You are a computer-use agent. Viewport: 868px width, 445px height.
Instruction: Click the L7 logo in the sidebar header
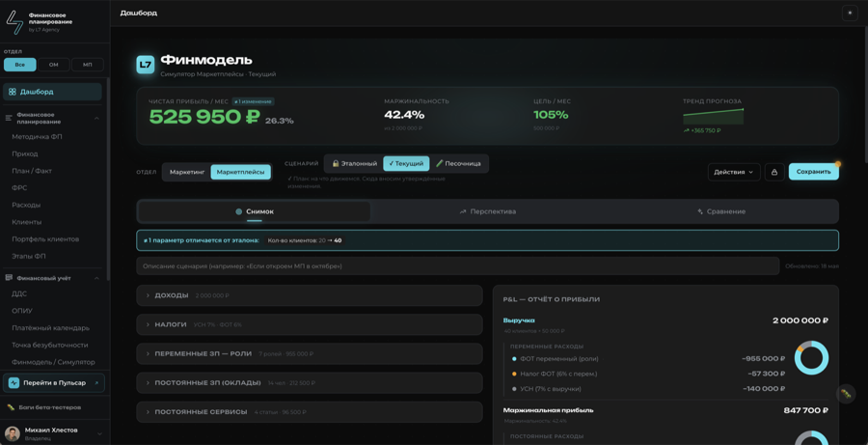[x=14, y=21]
